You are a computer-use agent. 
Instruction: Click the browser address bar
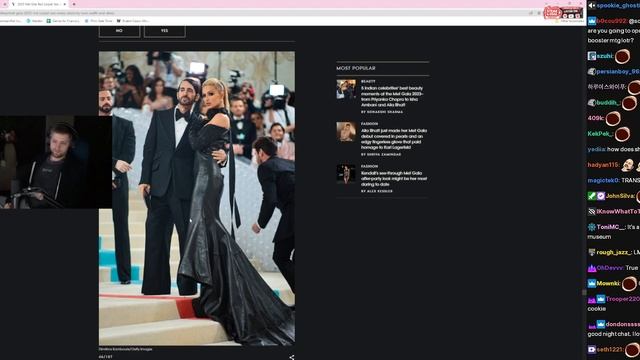(x=261, y=13)
